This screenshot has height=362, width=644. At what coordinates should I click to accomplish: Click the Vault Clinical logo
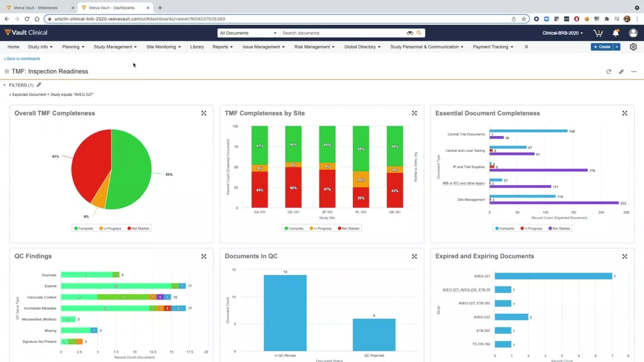tap(26, 33)
